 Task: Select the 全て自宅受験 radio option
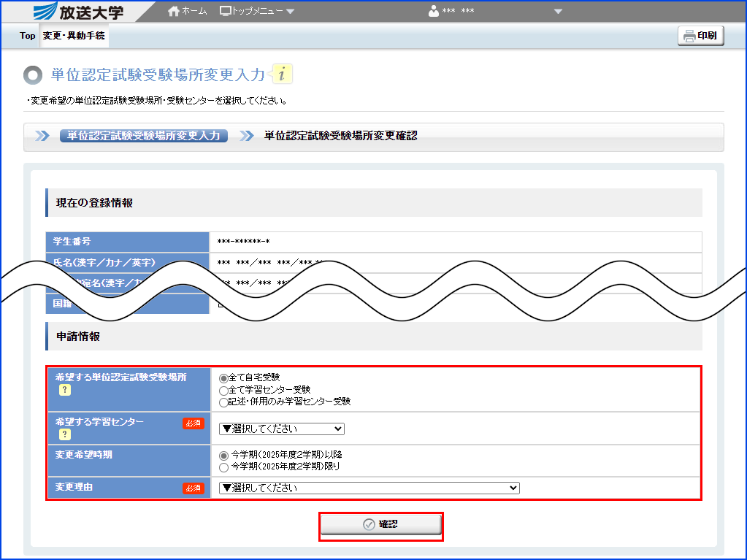[224, 378]
